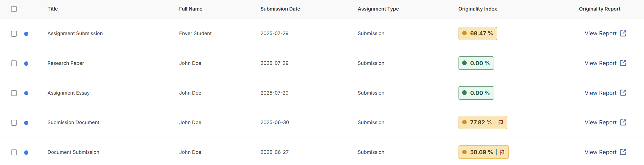Click the Title column header

pos(53,9)
